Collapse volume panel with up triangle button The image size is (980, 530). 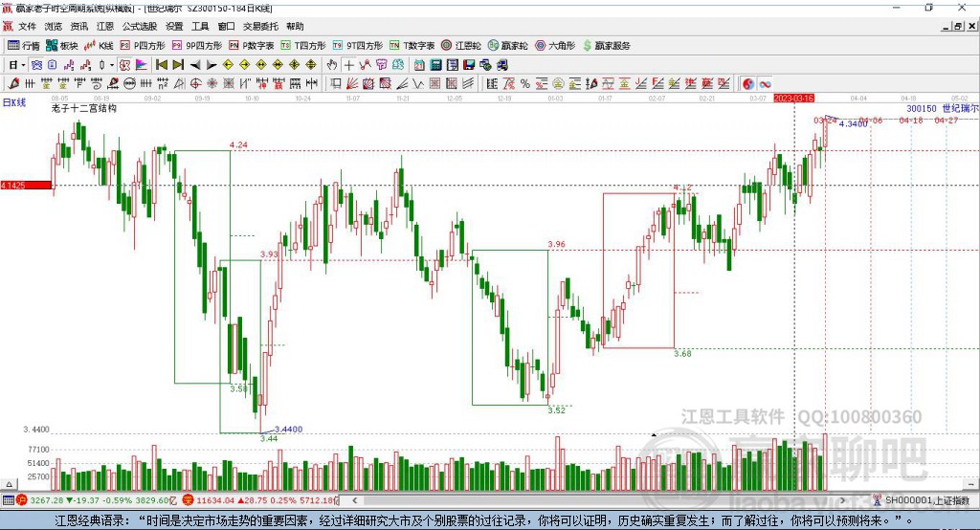(9, 484)
